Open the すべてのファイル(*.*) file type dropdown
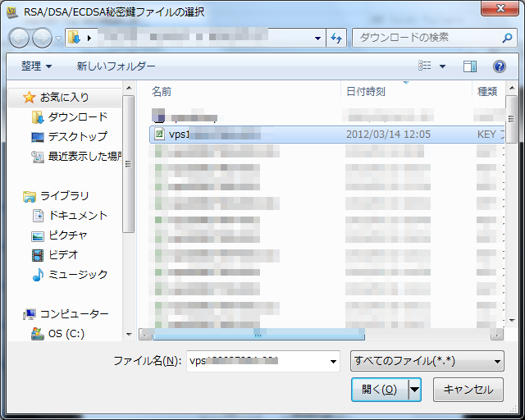 tap(427, 361)
